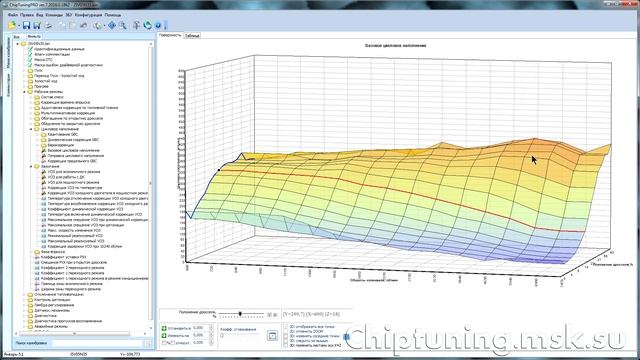Click the icon of Коррекция предельного GBC
Viewport: 640px width, 360px height.
tap(44, 161)
